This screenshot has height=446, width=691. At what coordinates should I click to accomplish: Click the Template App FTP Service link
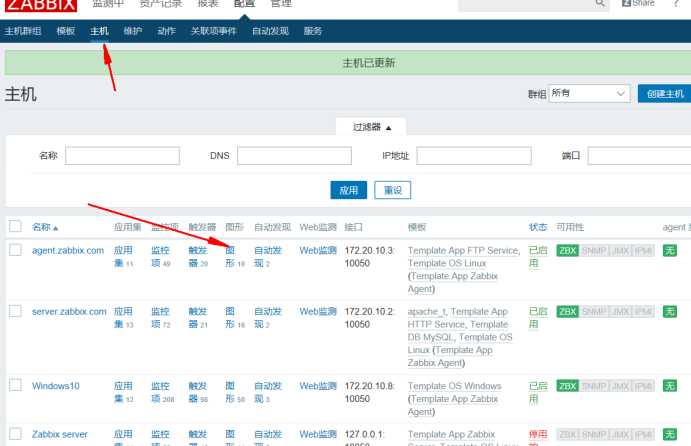tap(463, 250)
